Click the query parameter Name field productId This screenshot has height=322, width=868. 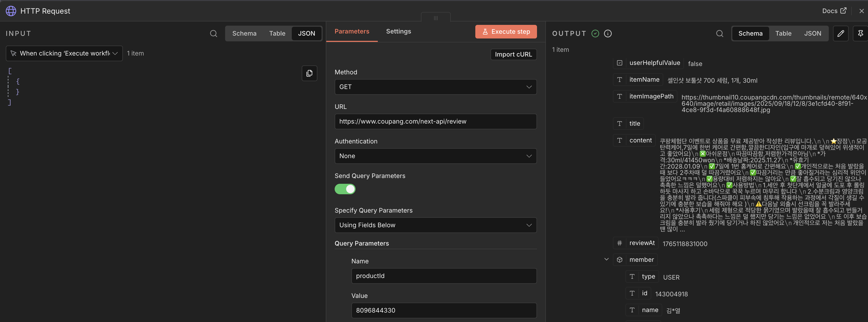[x=444, y=276]
